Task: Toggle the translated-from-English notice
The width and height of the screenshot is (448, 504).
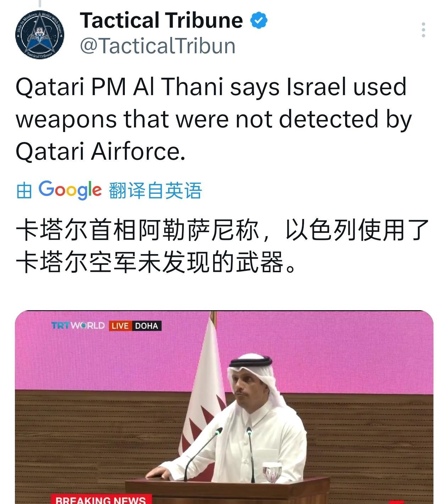Action: point(109,190)
